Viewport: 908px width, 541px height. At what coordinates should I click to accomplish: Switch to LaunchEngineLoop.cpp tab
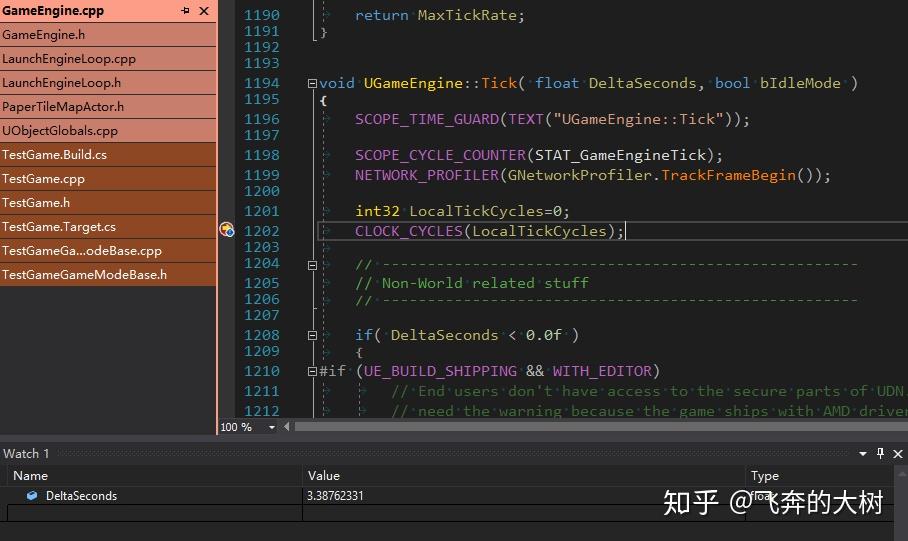(x=108, y=59)
